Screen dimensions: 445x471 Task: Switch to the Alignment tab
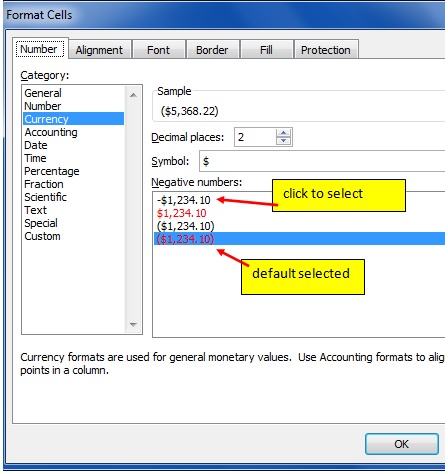(x=99, y=50)
